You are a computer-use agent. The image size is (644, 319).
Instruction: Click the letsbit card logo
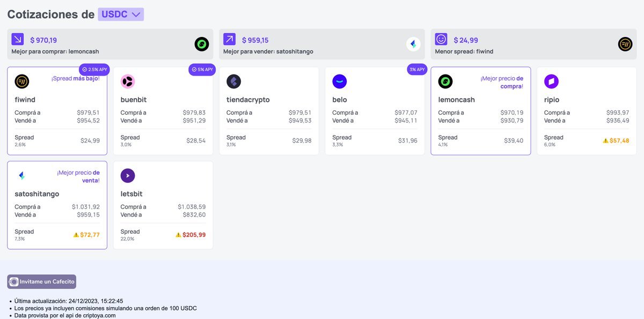128,176
